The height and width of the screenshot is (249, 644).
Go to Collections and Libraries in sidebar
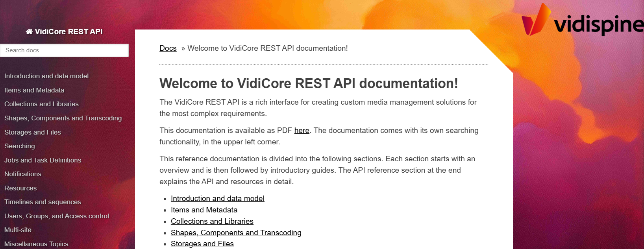(x=41, y=104)
